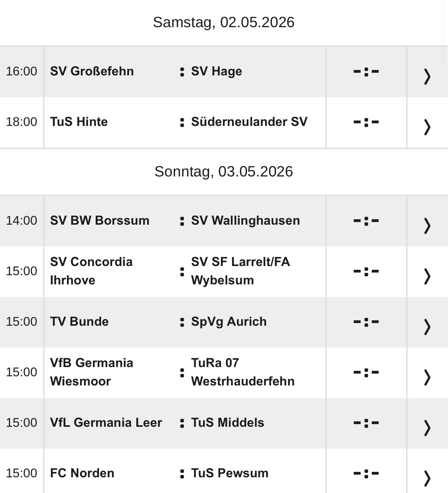The height and width of the screenshot is (493, 448).
Task: Select SpVg Aurich team name
Action: [x=229, y=322]
